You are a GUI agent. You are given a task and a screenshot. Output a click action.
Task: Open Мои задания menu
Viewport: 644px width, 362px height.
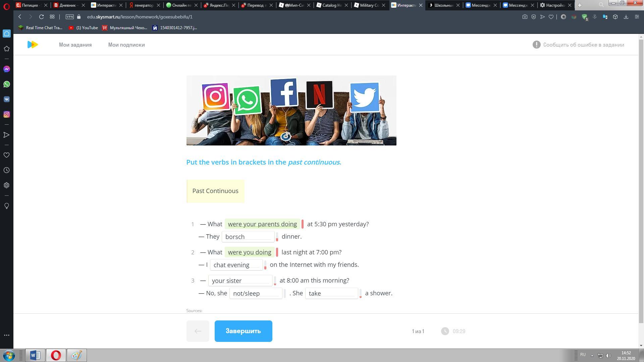(x=75, y=45)
